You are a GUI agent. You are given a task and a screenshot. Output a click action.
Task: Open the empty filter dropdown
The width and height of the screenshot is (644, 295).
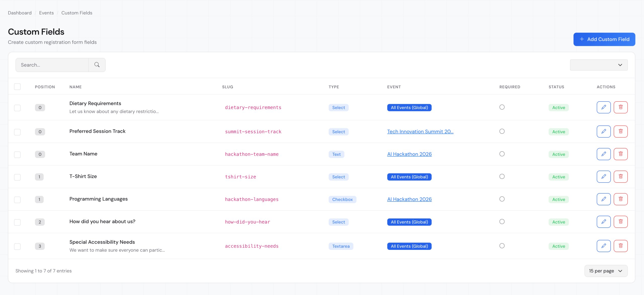pyautogui.click(x=598, y=65)
